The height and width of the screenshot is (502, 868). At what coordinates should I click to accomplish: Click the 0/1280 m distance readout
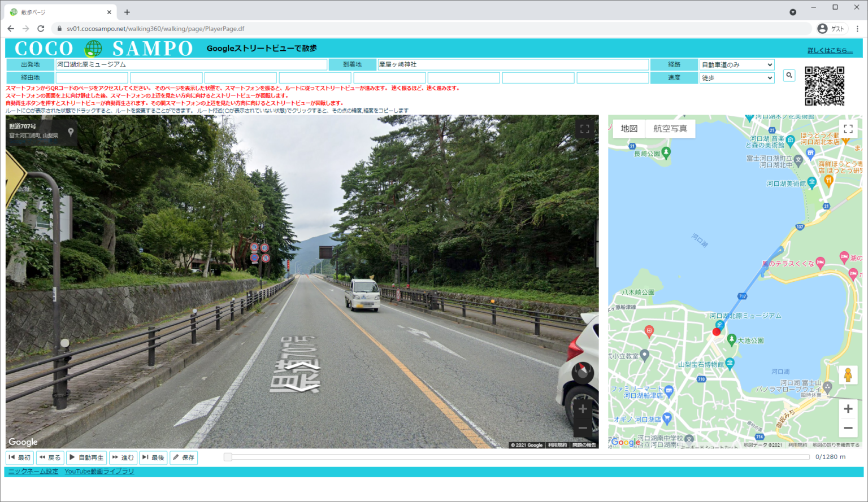tap(830, 457)
